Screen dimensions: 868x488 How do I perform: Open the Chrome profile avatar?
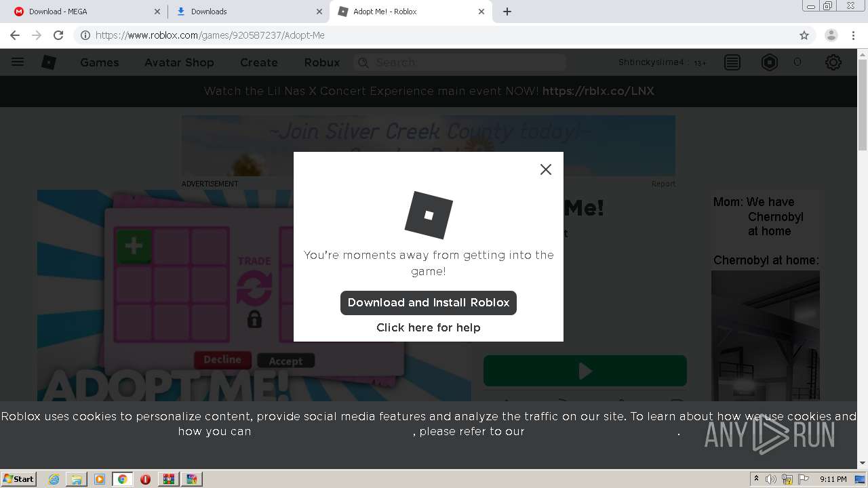(x=831, y=35)
